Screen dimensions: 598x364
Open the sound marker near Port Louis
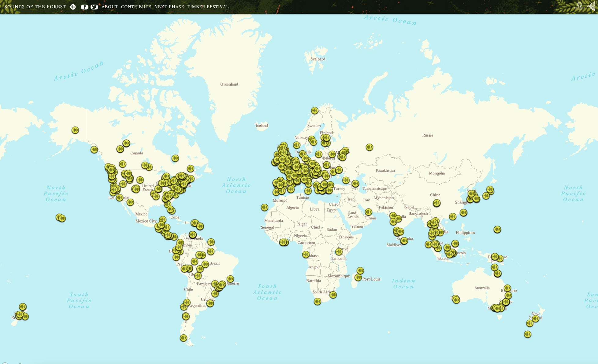tap(358, 278)
